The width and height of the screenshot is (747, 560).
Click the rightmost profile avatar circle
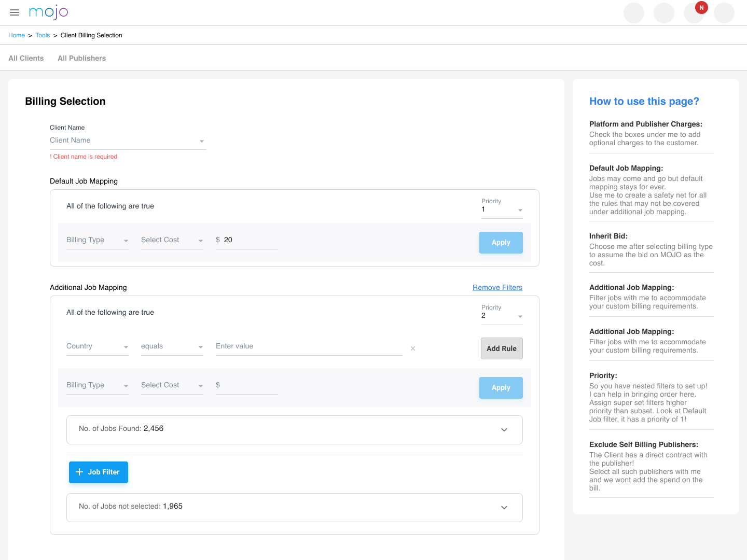click(724, 12)
